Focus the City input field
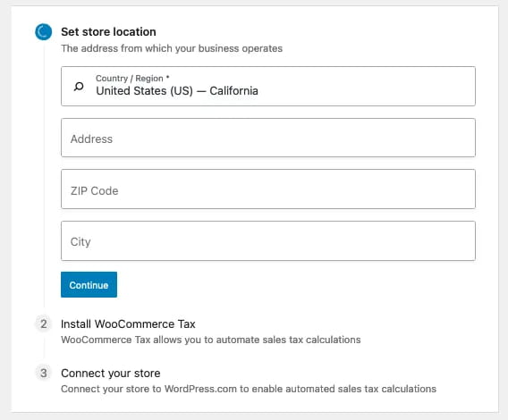 pos(268,241)
